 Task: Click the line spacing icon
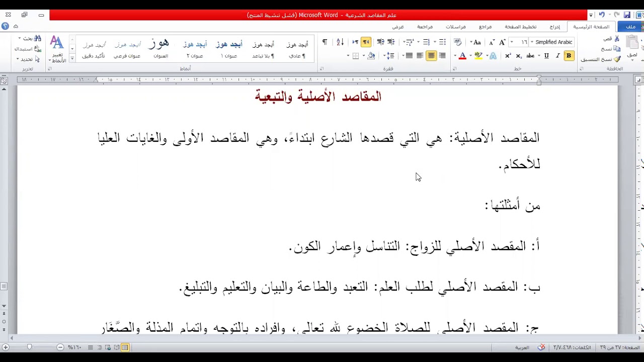(x=391, y=56)
